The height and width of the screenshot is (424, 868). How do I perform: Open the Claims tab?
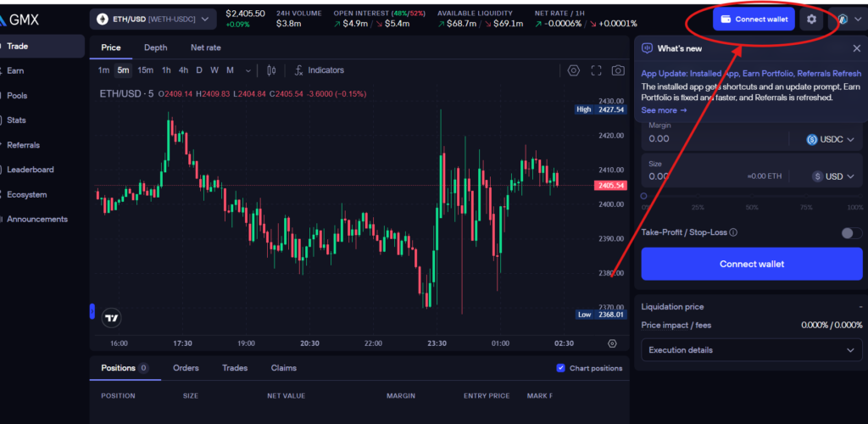pyautogui.click(x=283, y=368)
